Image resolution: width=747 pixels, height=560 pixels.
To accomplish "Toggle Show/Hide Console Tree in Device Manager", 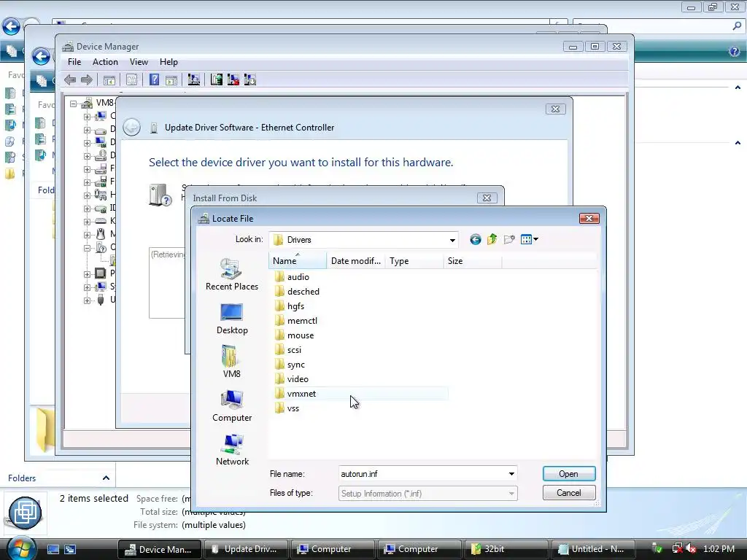I will [109, 80].
